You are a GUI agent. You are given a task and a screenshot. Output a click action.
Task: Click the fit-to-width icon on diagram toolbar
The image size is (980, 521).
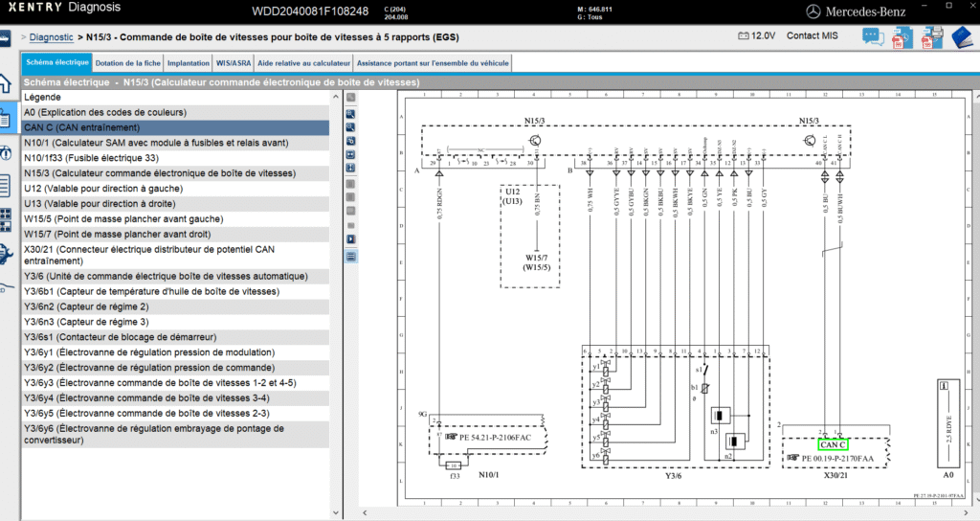(351, 154)
